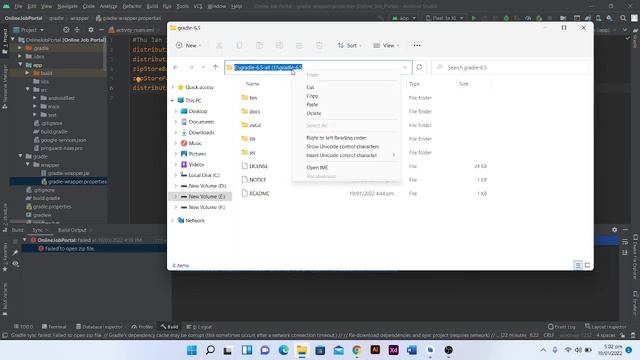Click the Collapse All icon in Project panel
640x360 pixels.
pos(77,30)
